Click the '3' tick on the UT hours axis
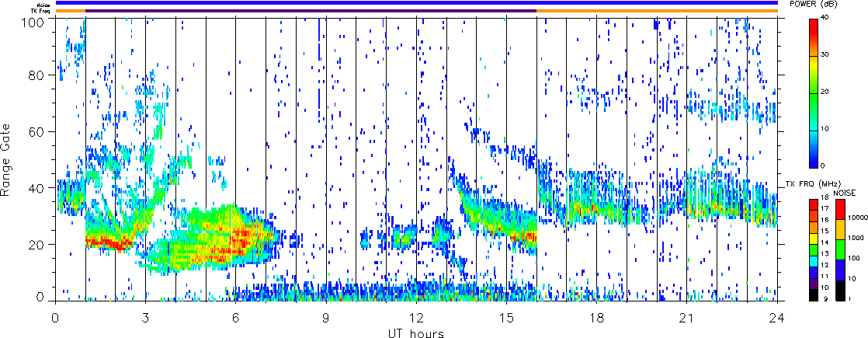This screenshot has width=868, height=338. coord(146,318)
